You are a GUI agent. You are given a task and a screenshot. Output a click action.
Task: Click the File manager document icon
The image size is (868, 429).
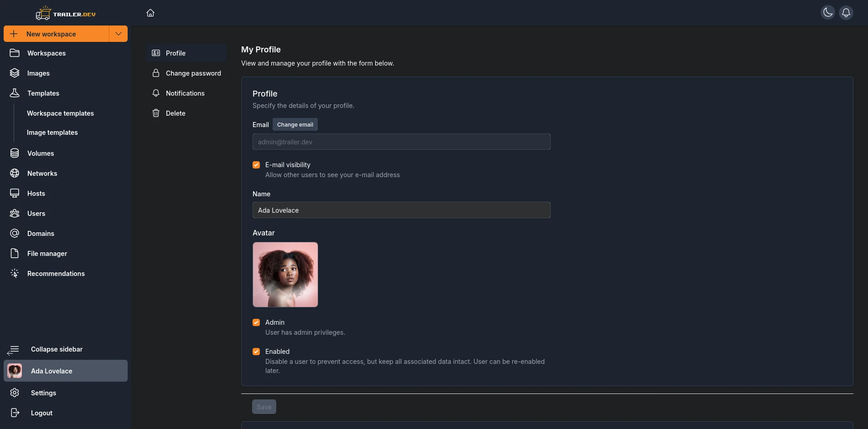coord(15,253)
